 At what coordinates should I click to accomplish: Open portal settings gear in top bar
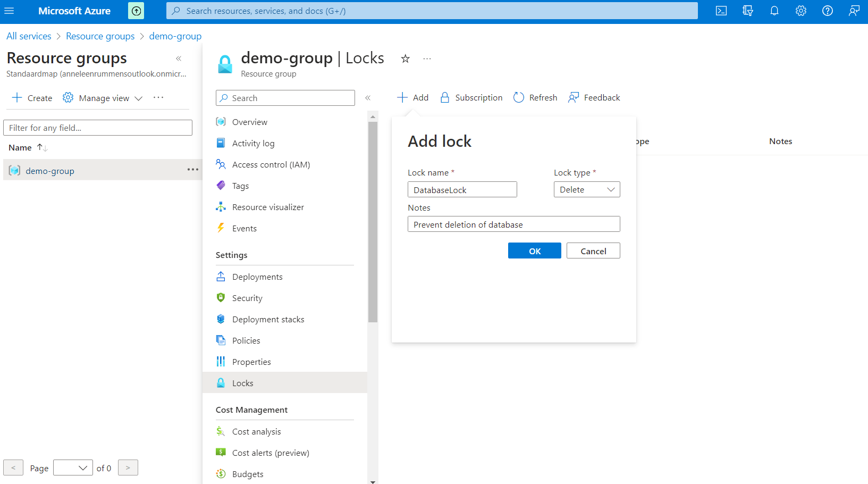tap(801, 11)
